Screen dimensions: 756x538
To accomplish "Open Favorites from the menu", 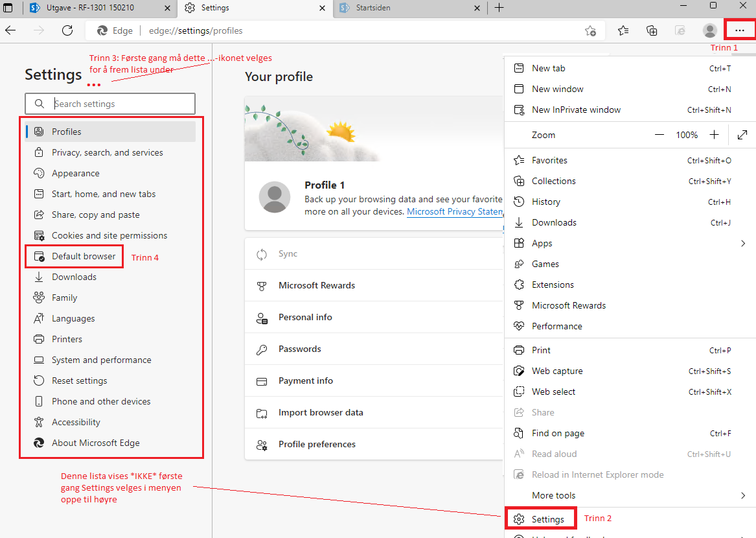I will (x=630, y=161).
